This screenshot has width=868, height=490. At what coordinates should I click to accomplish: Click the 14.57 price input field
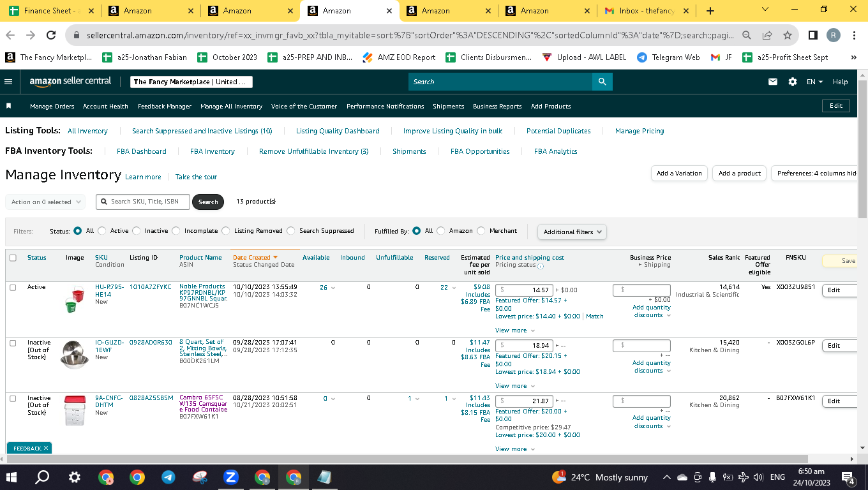point(524,290)
